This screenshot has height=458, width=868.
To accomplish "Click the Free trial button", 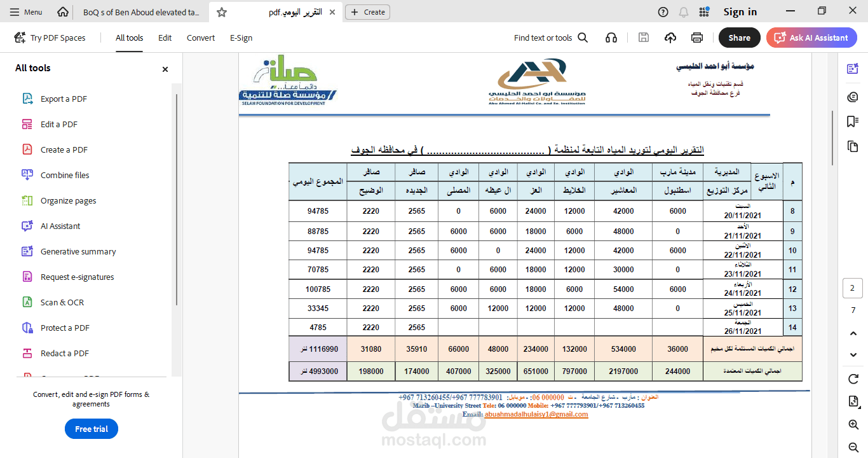I will 92,429.
